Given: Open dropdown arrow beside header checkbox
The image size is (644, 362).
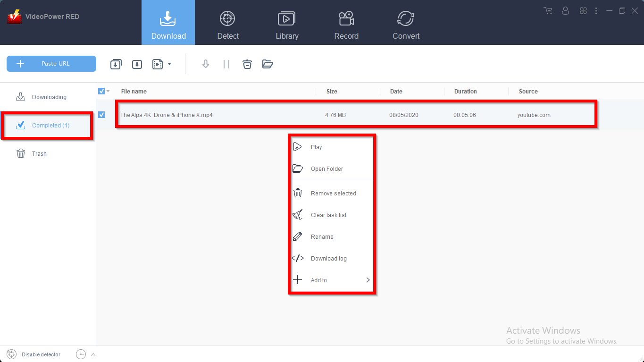Looking at the screenshot, I should [108, 92].
